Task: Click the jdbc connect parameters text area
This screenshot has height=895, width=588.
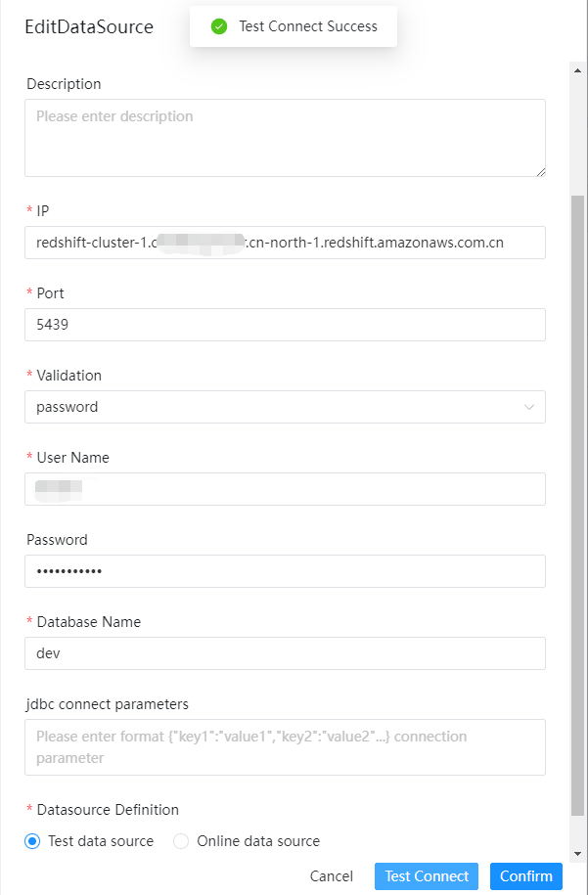Action: click(284, 747)
